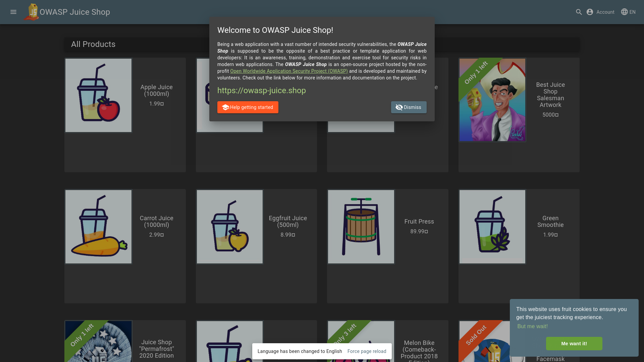
Task: Dismiss the welcome banner
Action: [412, 107]
